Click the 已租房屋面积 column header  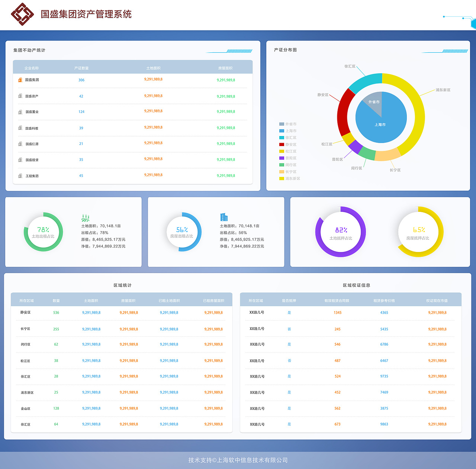[213, 301]
